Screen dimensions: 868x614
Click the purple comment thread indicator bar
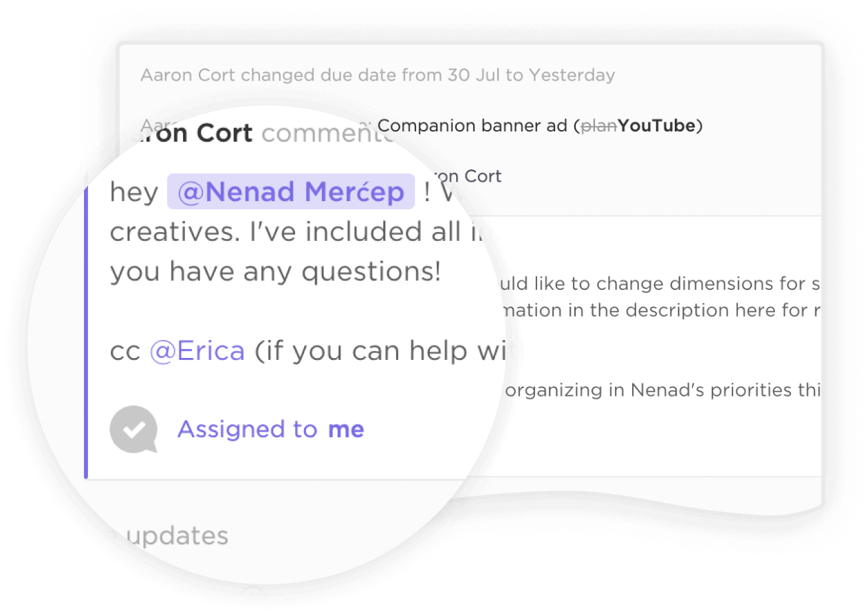pos(87,324)
